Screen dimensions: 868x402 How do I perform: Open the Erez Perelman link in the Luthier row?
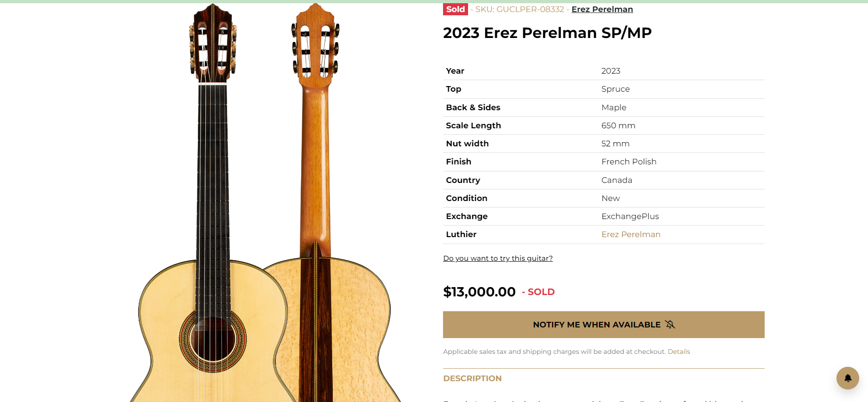click(x=630, y=234)
